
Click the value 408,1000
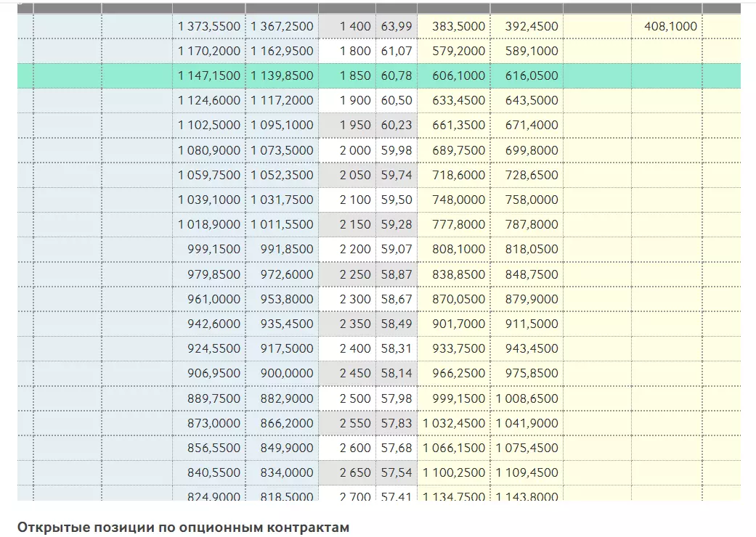click(x=670, y=27)
